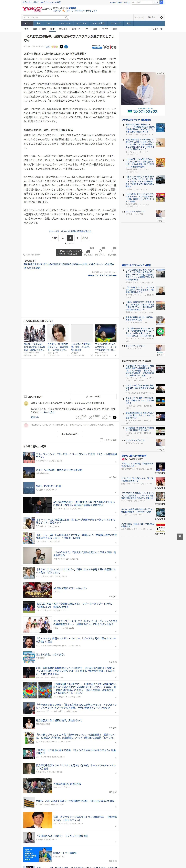The image size is (186, 868).
Task: Open the トップ navigation tab
Action: coord(27,24)
